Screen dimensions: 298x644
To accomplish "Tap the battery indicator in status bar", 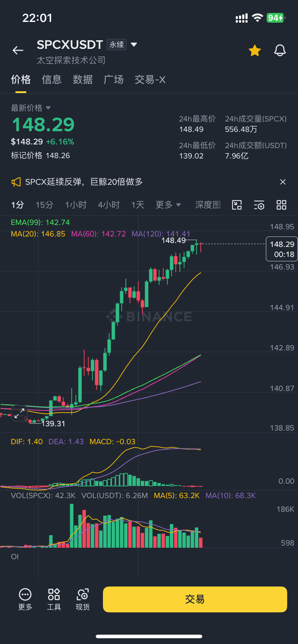I will point(276,18).
